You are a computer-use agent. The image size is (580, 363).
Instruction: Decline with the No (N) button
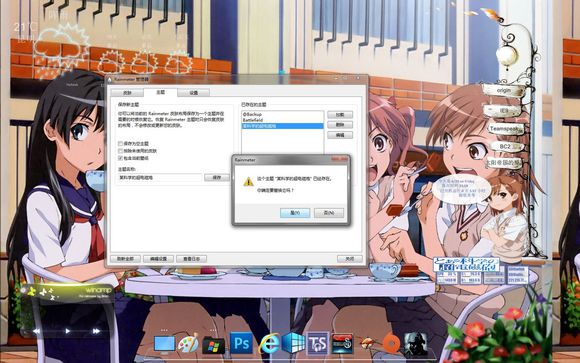tap(329, 213)
